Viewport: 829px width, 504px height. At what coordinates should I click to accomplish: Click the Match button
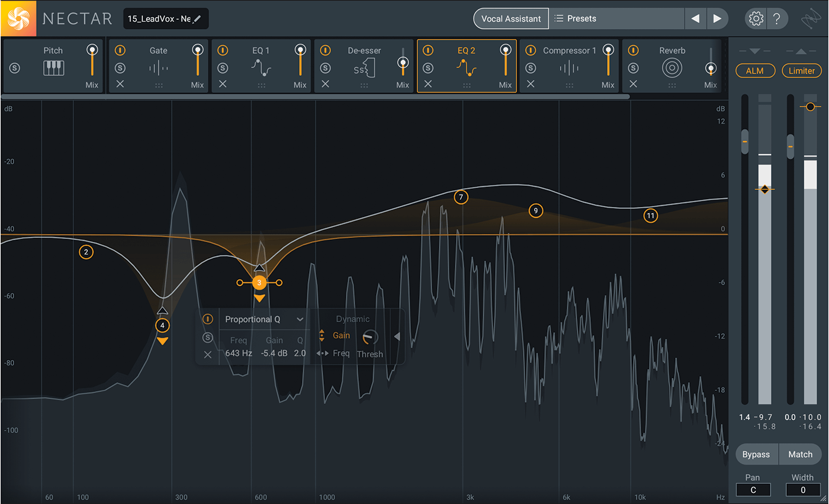(x=800, y=454)
